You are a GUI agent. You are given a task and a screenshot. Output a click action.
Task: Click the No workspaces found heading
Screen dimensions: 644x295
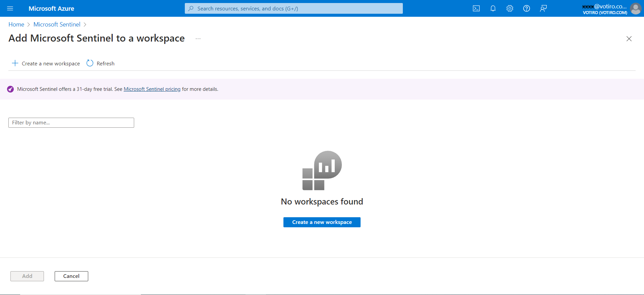coord(322,201)
